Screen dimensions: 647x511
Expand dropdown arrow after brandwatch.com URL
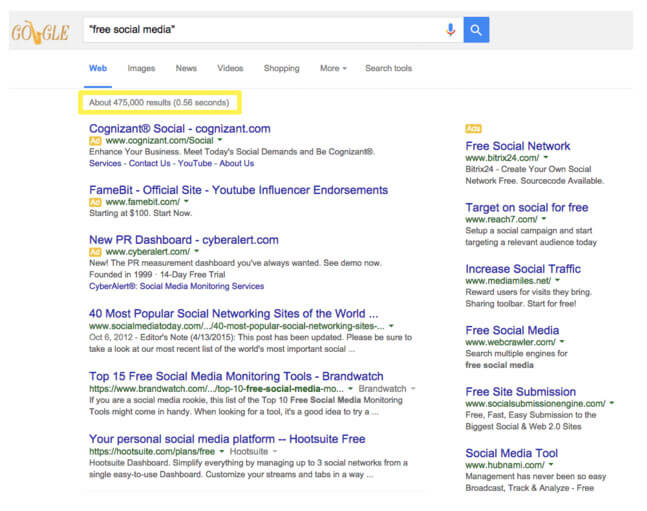tap(350, 388)
